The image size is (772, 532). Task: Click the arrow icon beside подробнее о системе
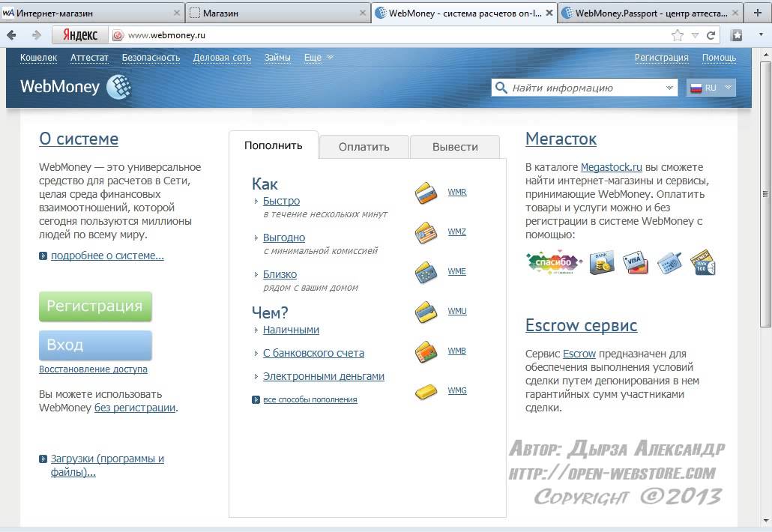43,256
